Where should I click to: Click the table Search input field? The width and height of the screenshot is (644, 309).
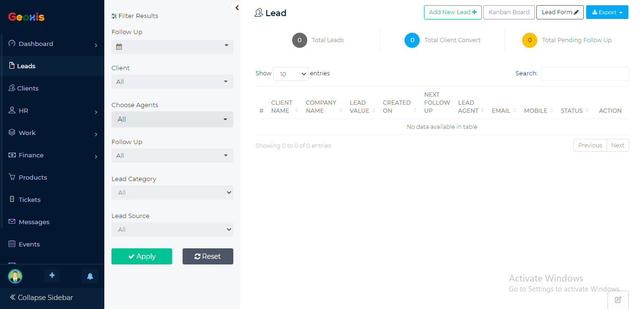pos(585,74)
